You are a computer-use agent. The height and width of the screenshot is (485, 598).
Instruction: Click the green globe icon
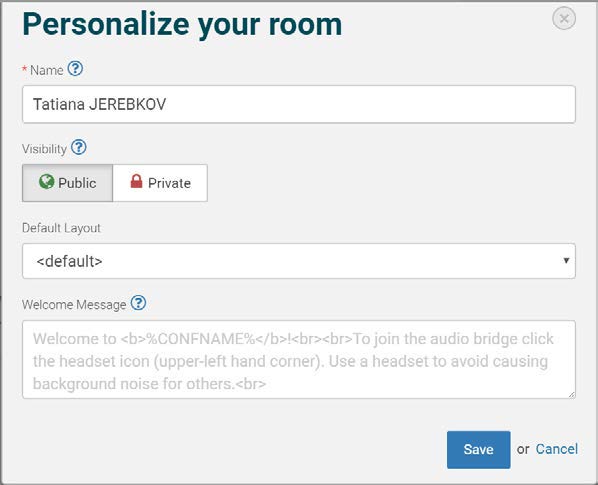click(x=47, y=182)
